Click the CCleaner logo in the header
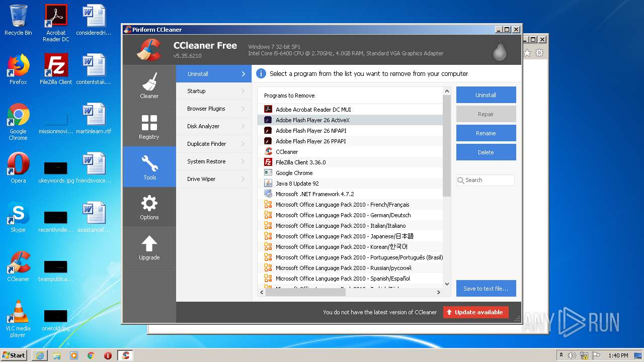This screenshot has width=644, height=362. (x=149, y=49)
